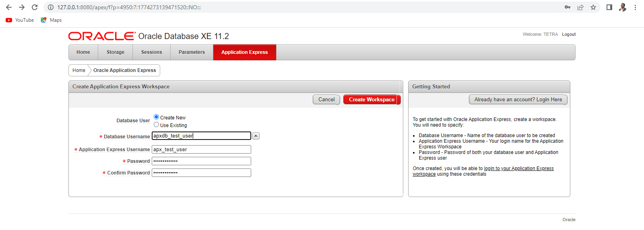View site information icon in address bar

51,7
